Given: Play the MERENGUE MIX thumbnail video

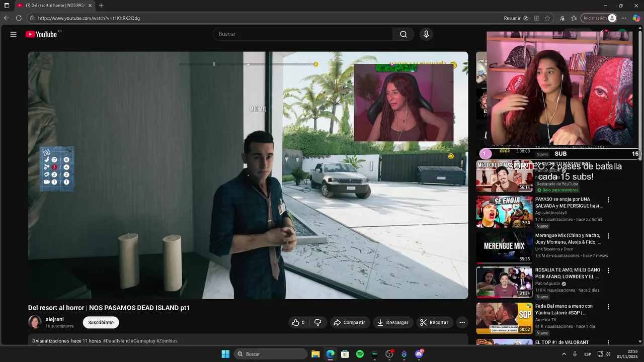Looking at the screenshot, I should pyautogui.click(x=504, y=247).
